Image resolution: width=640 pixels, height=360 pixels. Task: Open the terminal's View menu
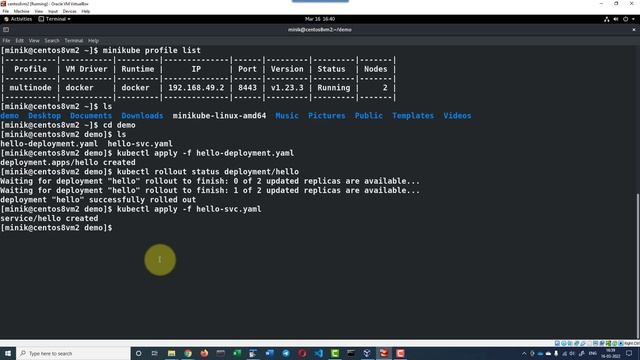pyautogui.click(x=34, y=41)
